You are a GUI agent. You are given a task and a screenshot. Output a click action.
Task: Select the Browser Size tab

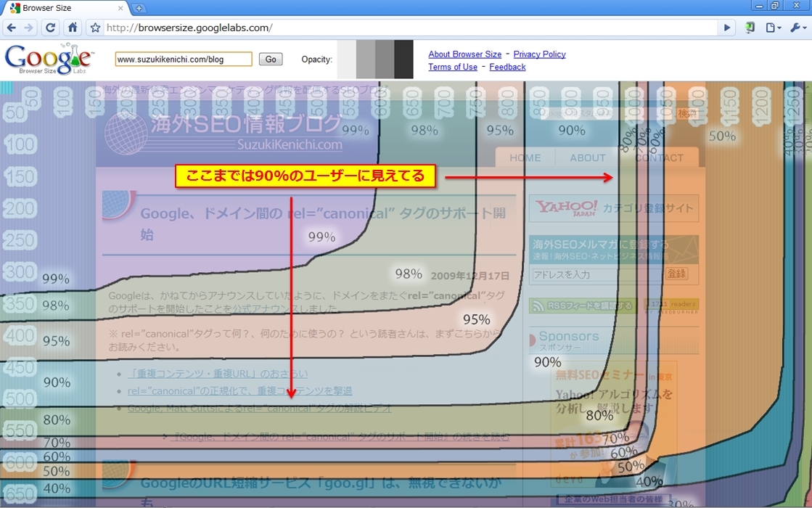tap(66, 8)
